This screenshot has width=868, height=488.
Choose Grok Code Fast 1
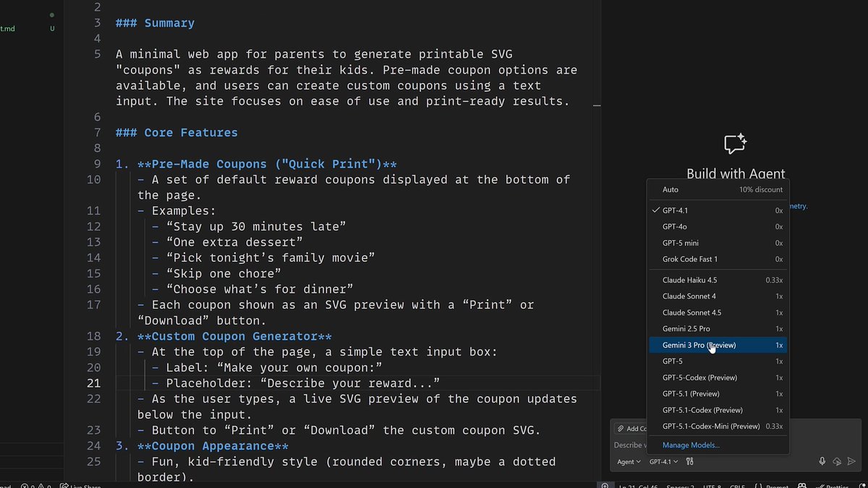[x=718, y=259]
